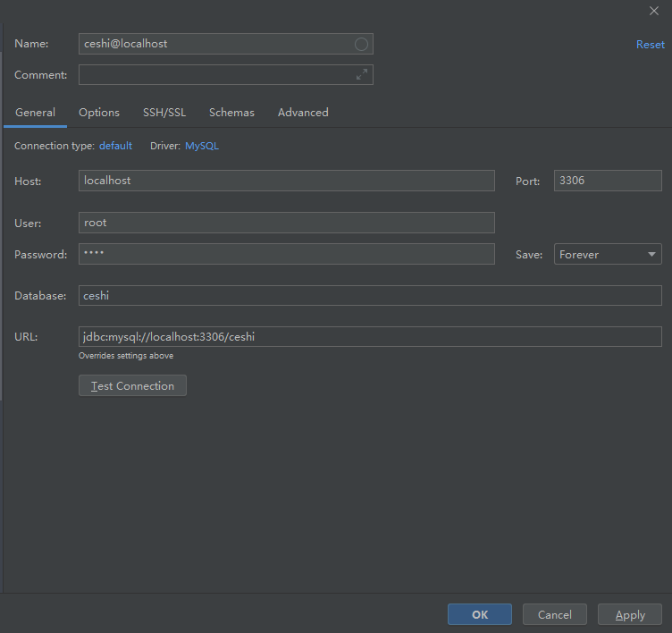Click into the Port field

pyautogui.click(x=608, y=181)
